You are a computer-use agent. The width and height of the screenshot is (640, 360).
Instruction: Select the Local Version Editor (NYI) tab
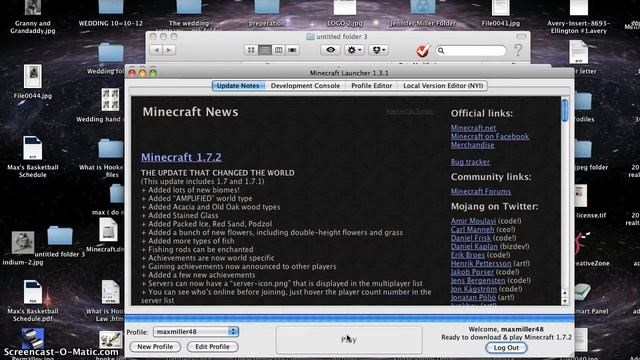(443, 86)
